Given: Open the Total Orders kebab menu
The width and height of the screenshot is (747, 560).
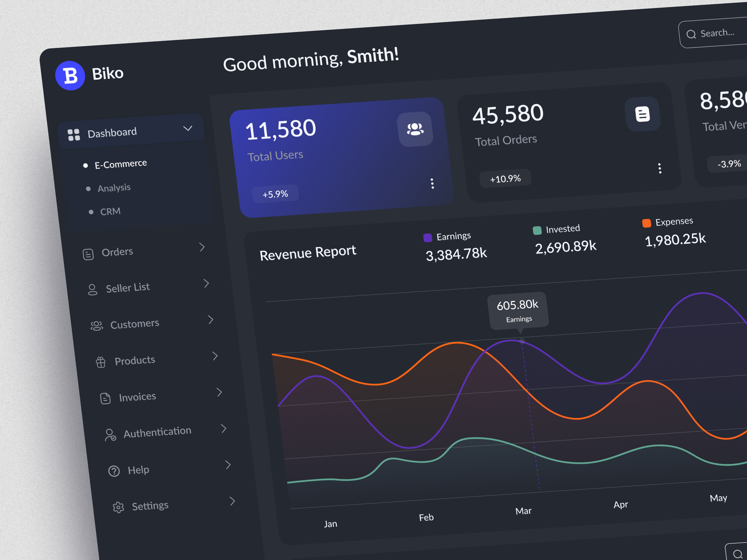Looking at the screenshot, I should point(660,168).
